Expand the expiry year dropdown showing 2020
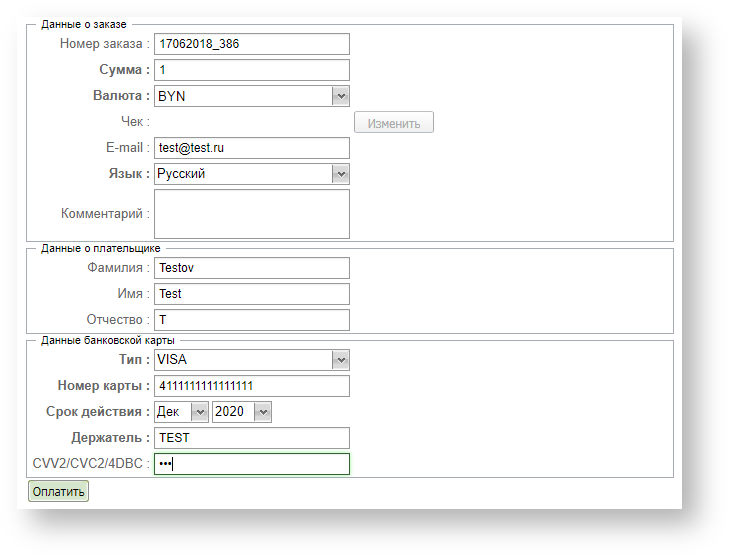 coord(242,412)
